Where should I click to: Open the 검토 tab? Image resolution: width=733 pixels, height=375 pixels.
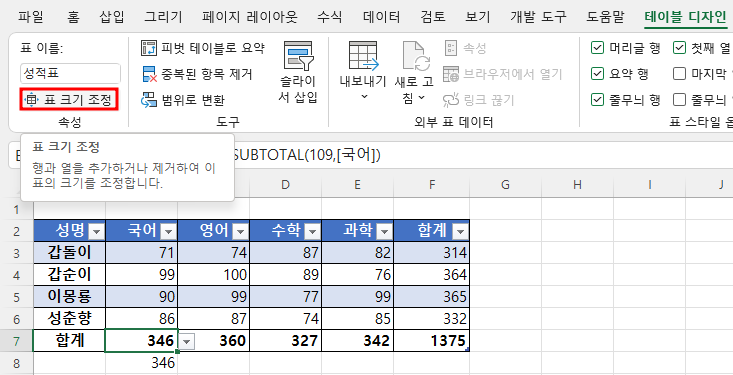[432, 17]
